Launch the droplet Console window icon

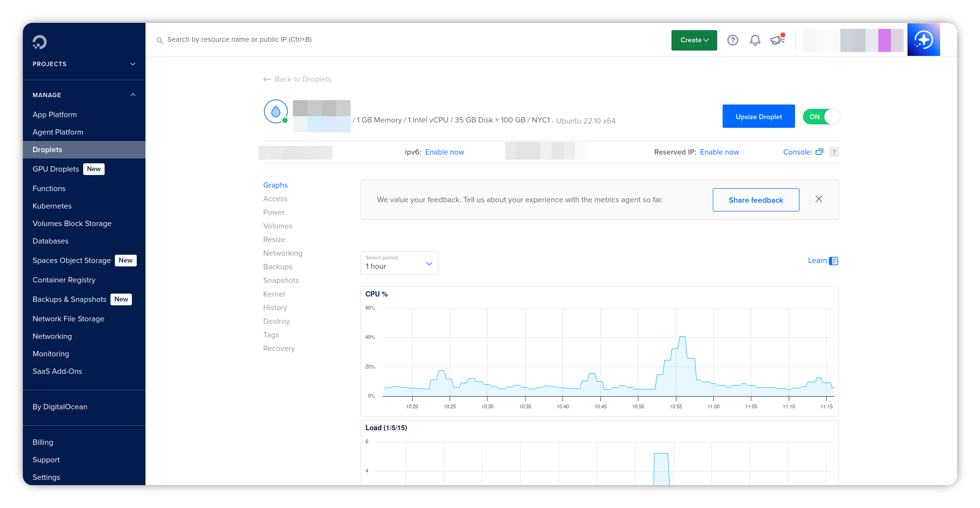coord(819,152)
